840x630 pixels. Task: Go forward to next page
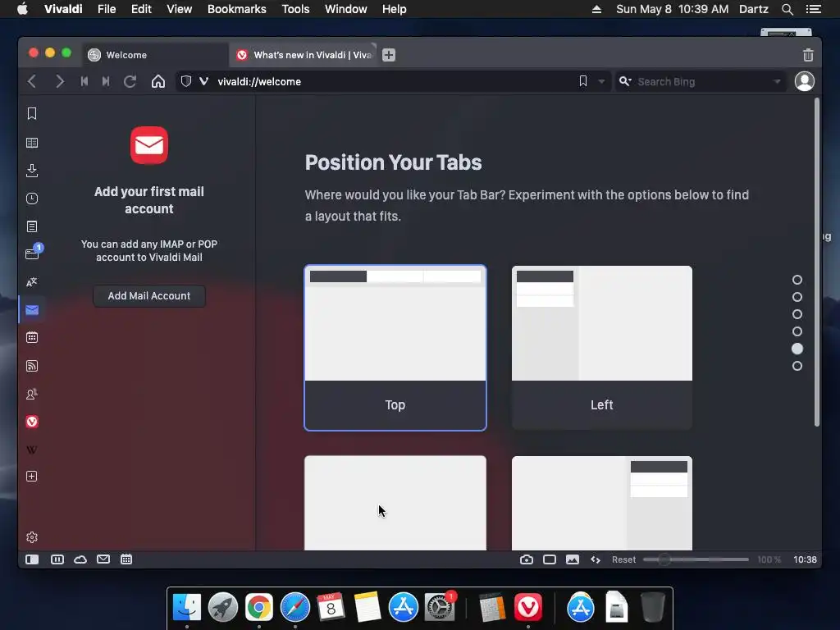click(x=59, y=81)
